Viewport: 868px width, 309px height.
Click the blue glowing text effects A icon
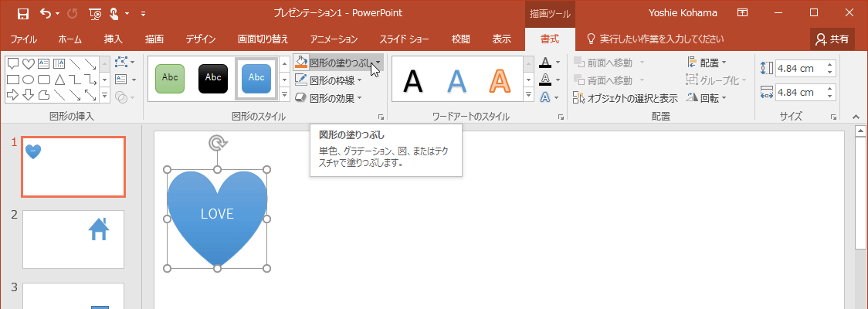[x=545, y=97]
